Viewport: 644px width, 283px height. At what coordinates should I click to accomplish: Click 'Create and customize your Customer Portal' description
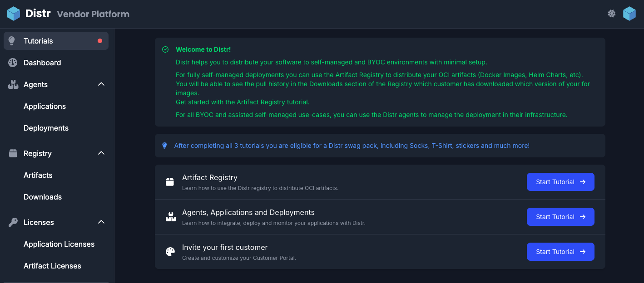coord(239,258)
